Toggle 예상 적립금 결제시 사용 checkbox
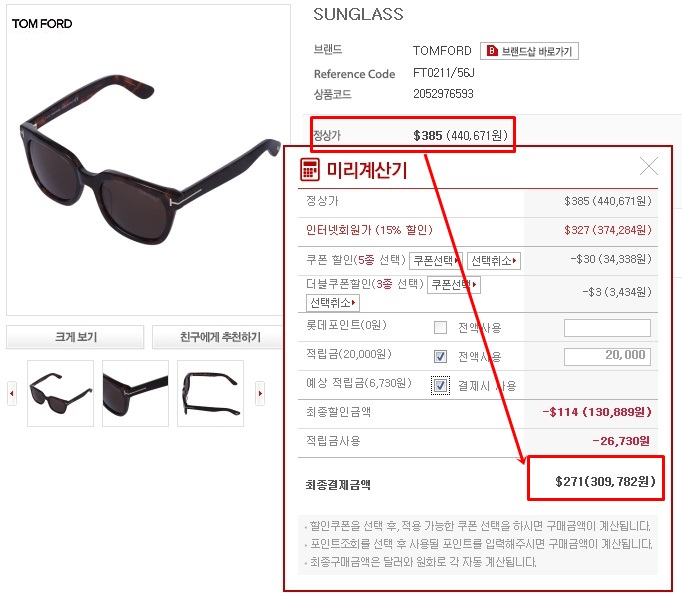 (x=440, y=385)
